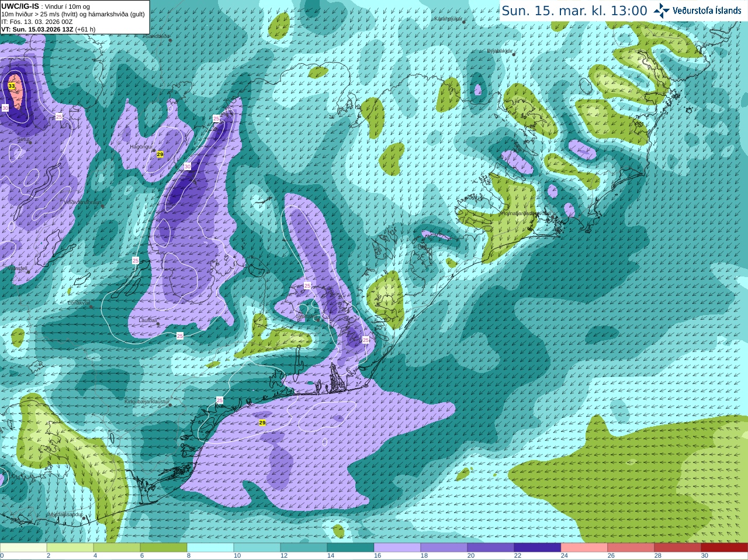This screenshot has width=748, height=560.
Task: Click the Setur station label
Action: point(23,140)
